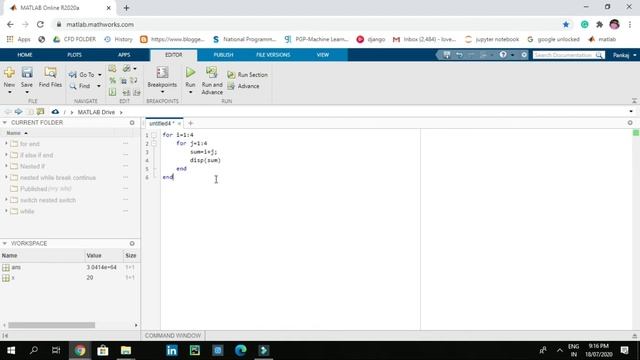
Task: Click the Find magnifier button
Action: pos(80,86)
